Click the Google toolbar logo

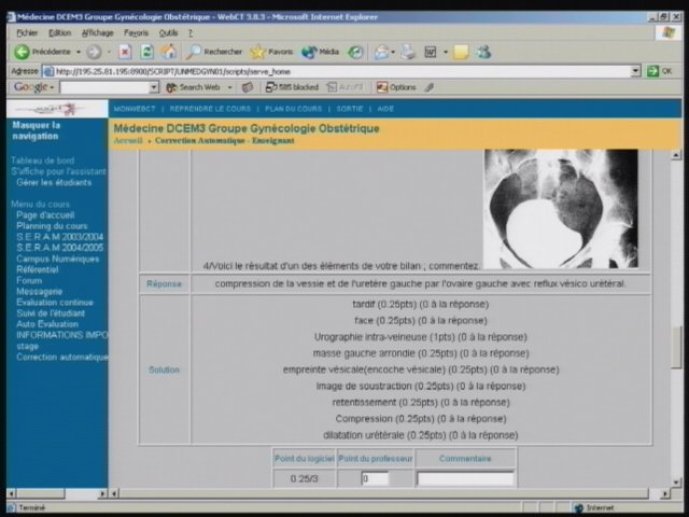click(31, 87)
